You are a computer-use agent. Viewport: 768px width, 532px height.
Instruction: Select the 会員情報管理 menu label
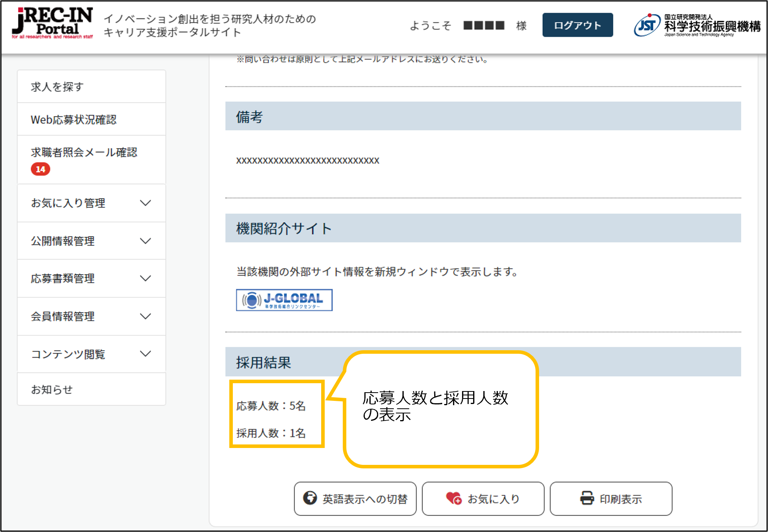(63, 316)
